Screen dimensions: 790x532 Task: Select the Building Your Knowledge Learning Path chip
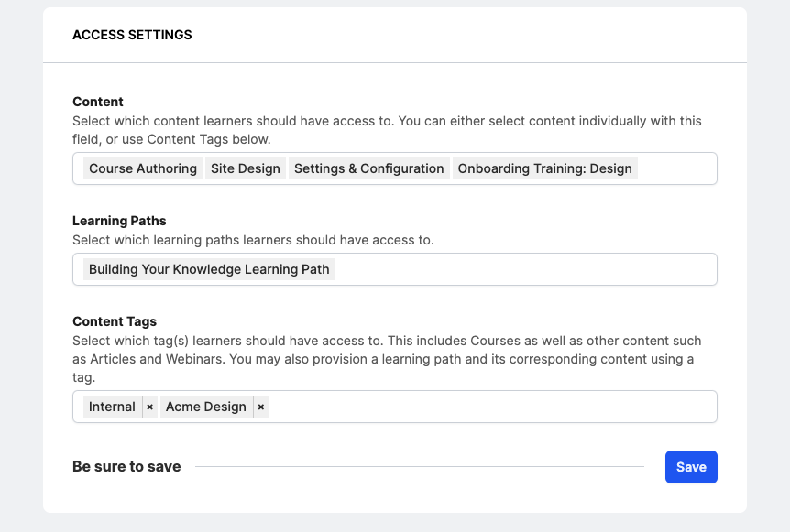209,269
